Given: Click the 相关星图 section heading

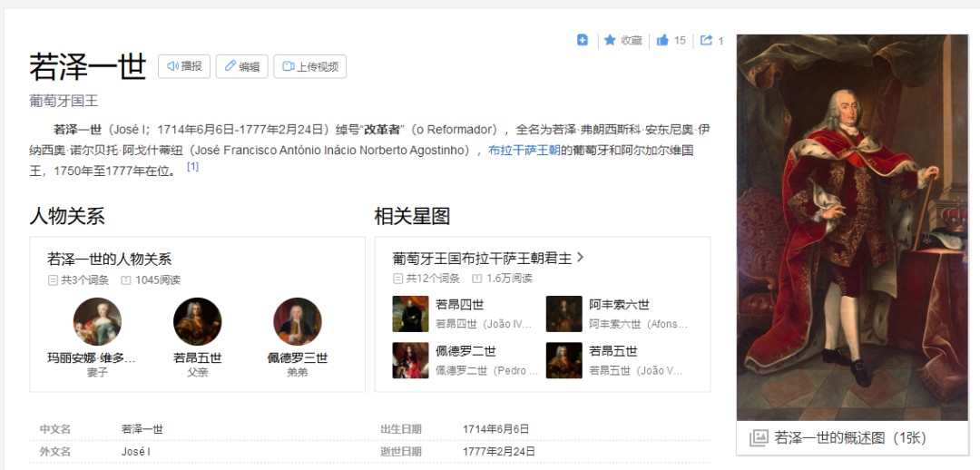Looking at the screenshot, I should [412, 216].
